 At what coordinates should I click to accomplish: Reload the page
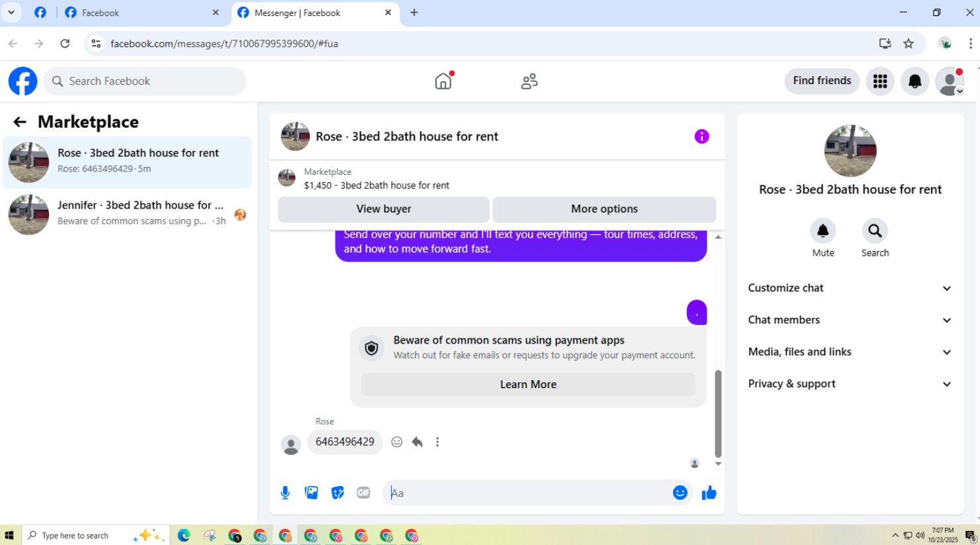[65, 44]
